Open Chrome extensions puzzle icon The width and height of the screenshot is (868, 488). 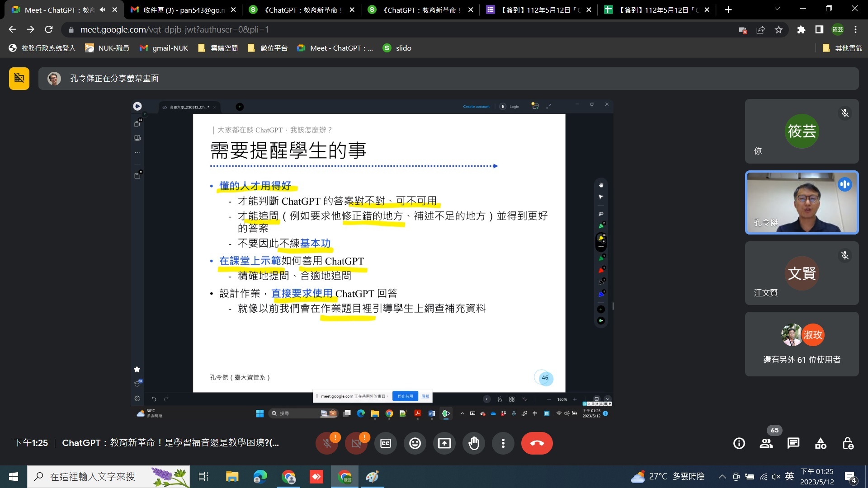coord(801,30)
